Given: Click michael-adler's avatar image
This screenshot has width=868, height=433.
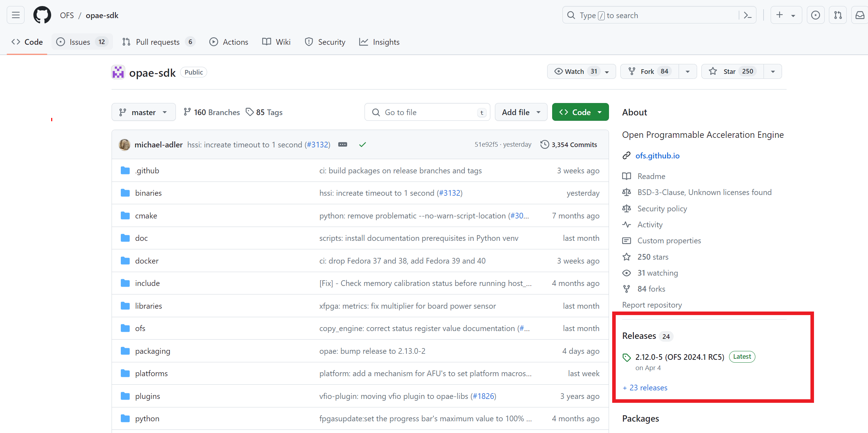Looking at the screenshot, I should pos(124,145).
